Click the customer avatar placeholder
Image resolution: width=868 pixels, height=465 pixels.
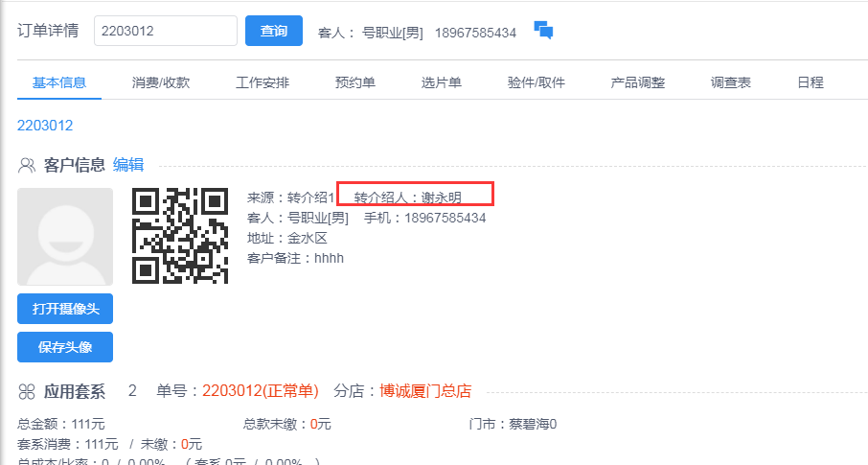tap(65, 237)
